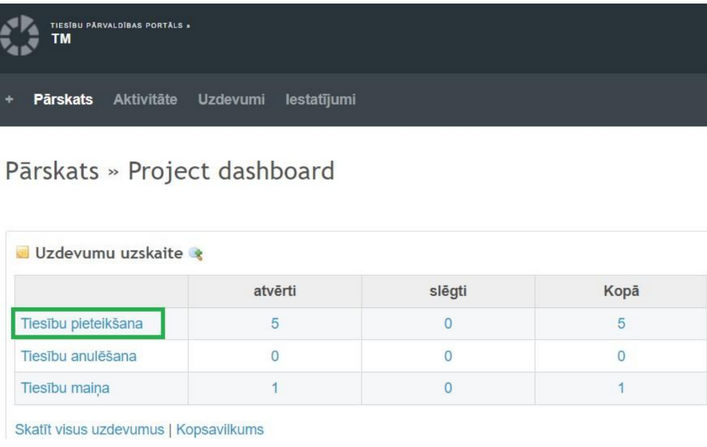This screenshot has height=447, width=707.
Task: Click total count for Tiesību maiņa
Action: 621,388
